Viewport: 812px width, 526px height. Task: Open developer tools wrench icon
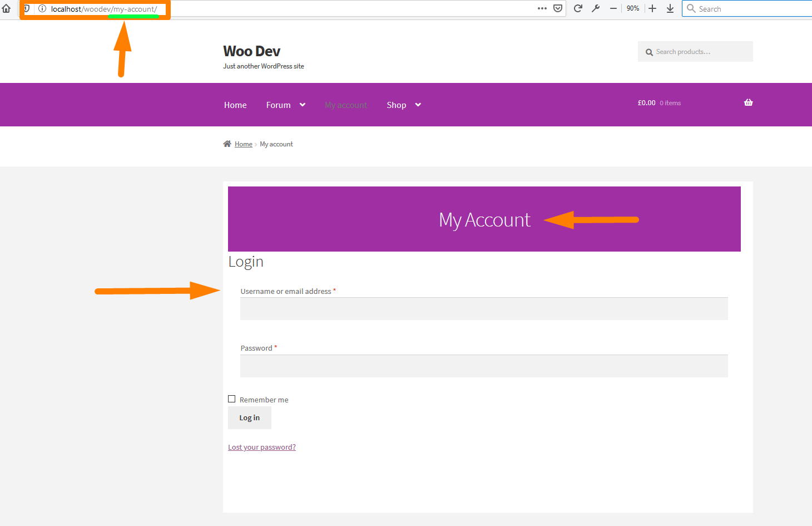[x=596, y=8]
